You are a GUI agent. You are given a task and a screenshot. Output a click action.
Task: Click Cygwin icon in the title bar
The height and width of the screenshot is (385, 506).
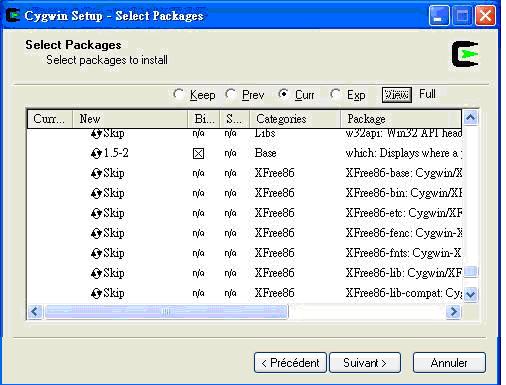tap(13, 16)
